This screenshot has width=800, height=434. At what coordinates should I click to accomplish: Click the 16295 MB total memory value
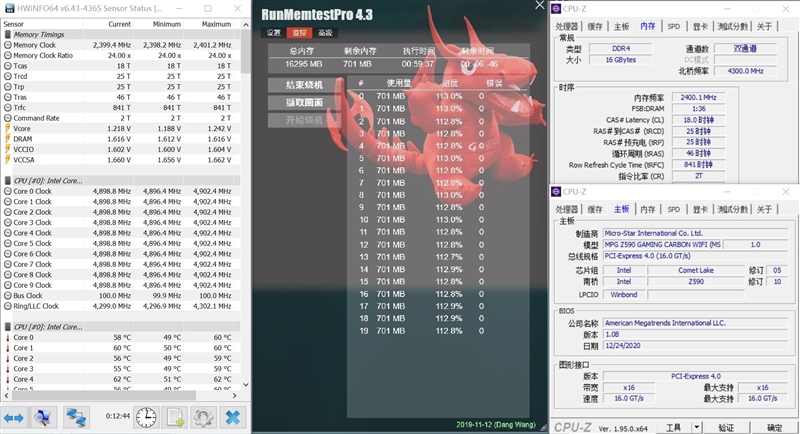coord(303,64)
